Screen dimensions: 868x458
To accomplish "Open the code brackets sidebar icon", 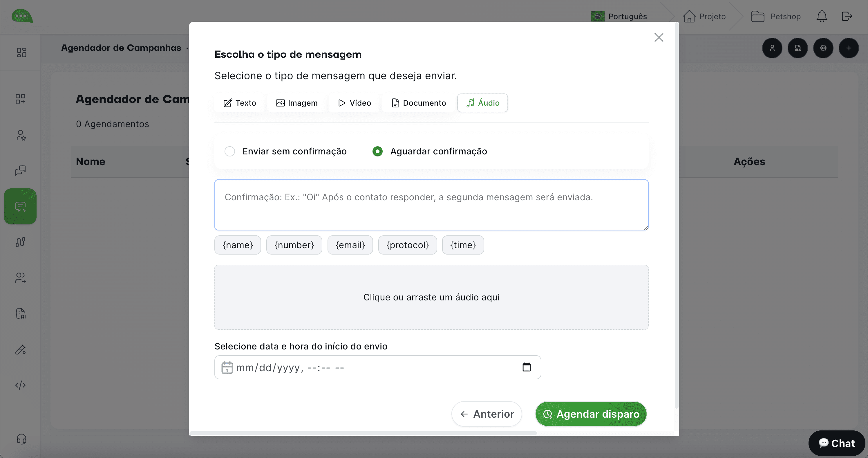I will click(x=20, y=385).
